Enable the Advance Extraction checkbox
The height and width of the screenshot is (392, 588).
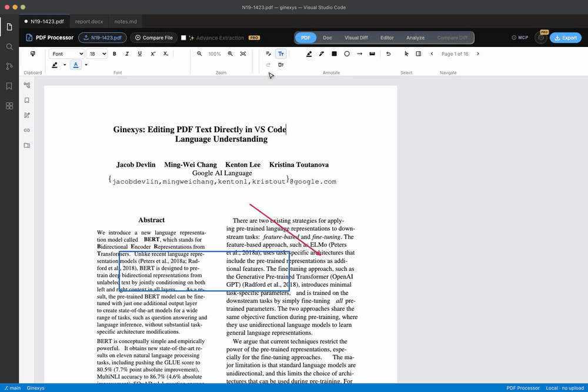click(183, 38)
